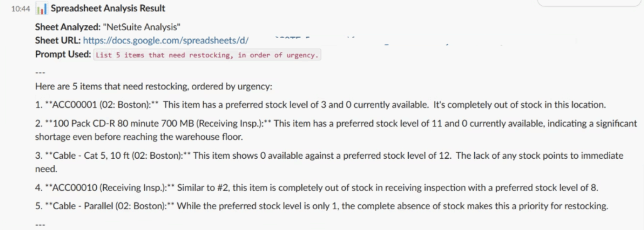Click the "Sheet URL:" label
This screenshot has width=644, height=230.
click(58, 41)
